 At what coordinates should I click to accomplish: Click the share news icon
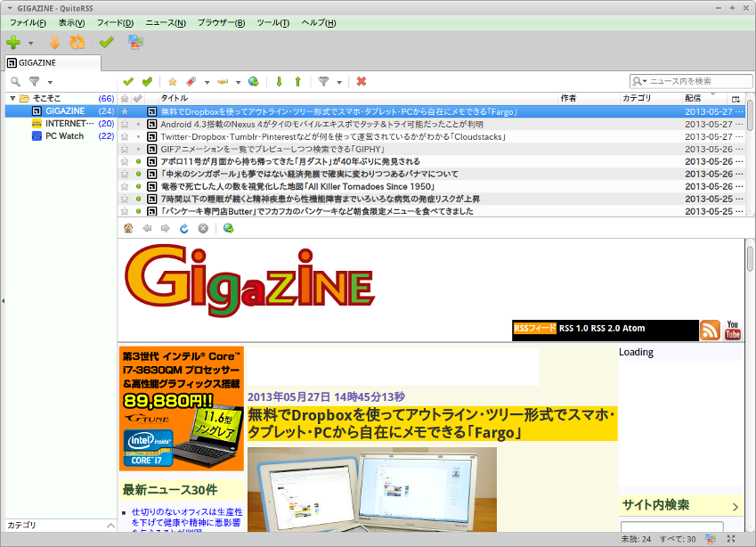(x=223, y=82)
